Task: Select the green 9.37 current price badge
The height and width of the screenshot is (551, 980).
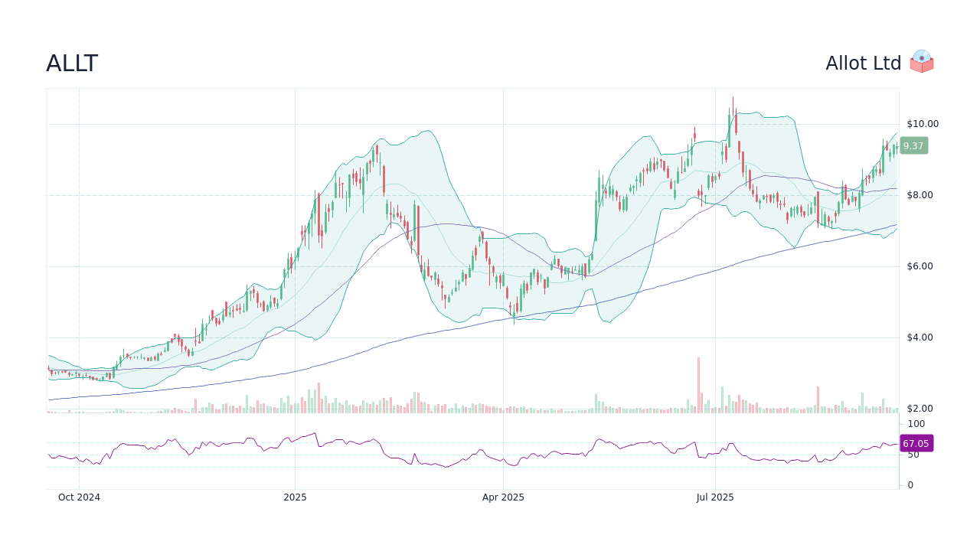Action: [913, 145]
